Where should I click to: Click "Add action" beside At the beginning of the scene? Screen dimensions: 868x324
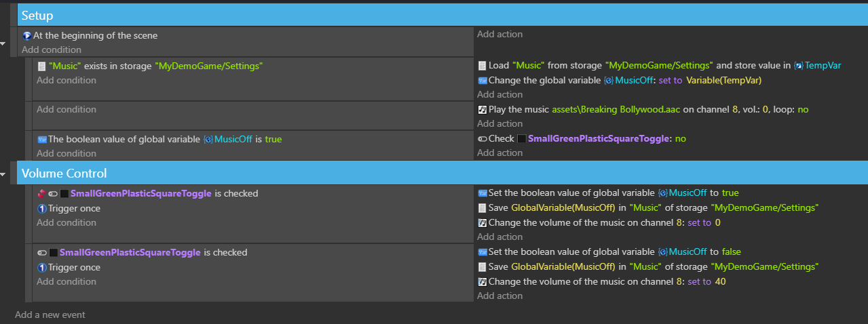click(499, 34)
